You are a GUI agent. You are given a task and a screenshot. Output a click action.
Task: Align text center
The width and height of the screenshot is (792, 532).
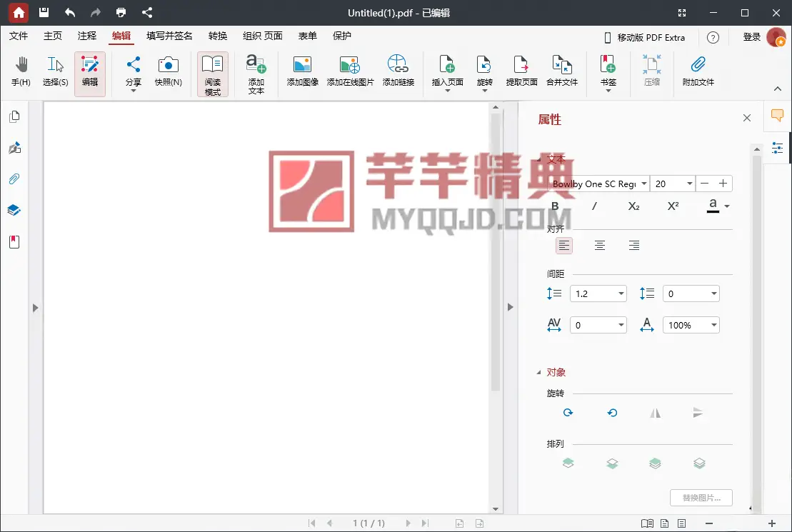click(x=600, y=246)
